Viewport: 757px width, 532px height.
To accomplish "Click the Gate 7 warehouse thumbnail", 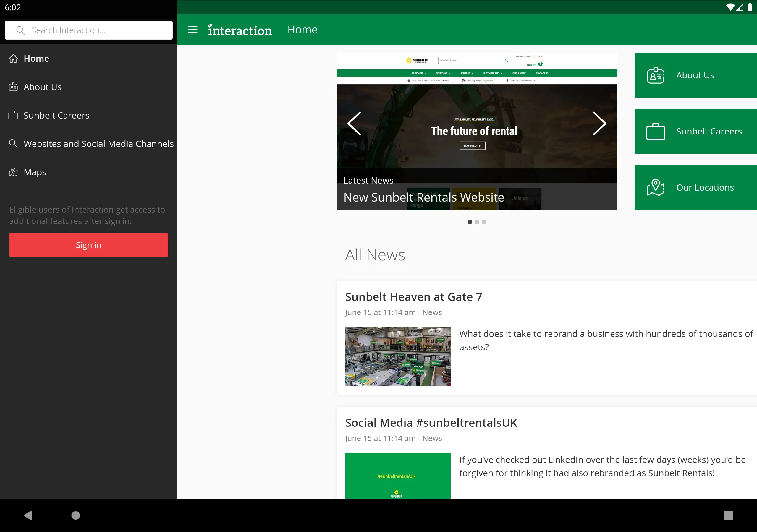I will (x=398, y=356).
